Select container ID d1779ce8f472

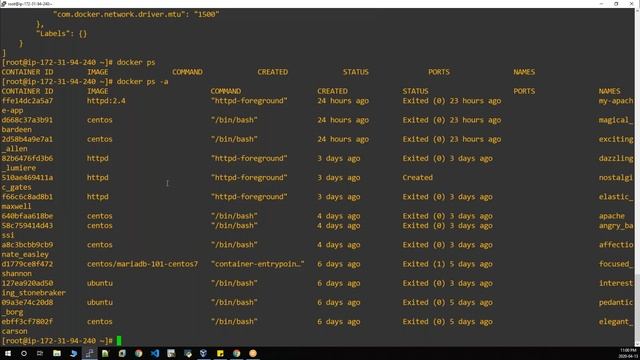pyautogui.click(x=27, y=264)
